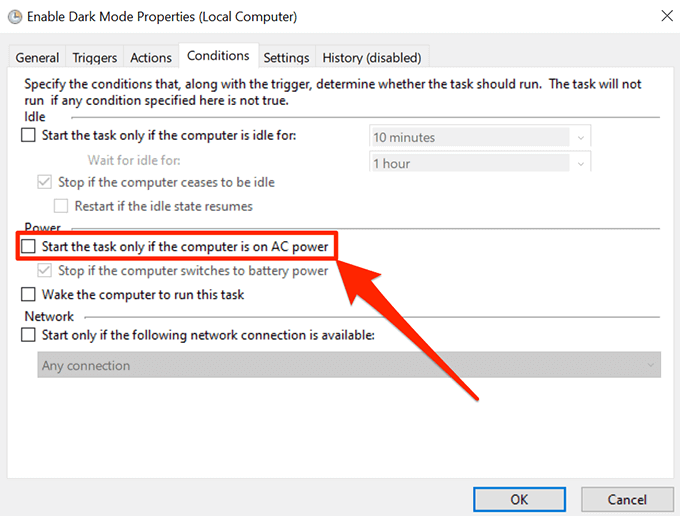
Task: Toggle stop if computer switches to battery
Action: click(44, 271)
